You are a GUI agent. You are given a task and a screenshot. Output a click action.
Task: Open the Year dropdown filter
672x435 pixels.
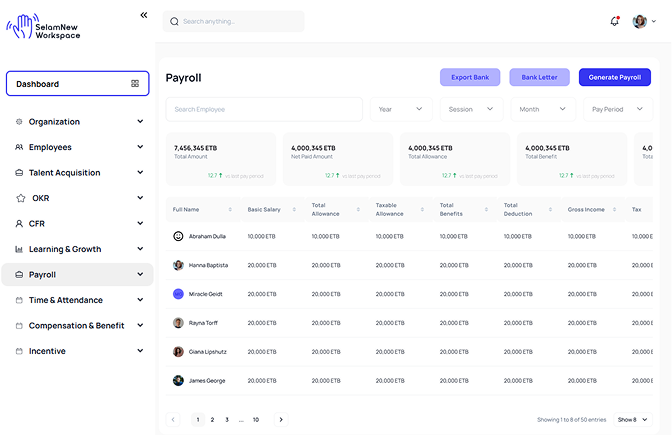coord(402,109)
